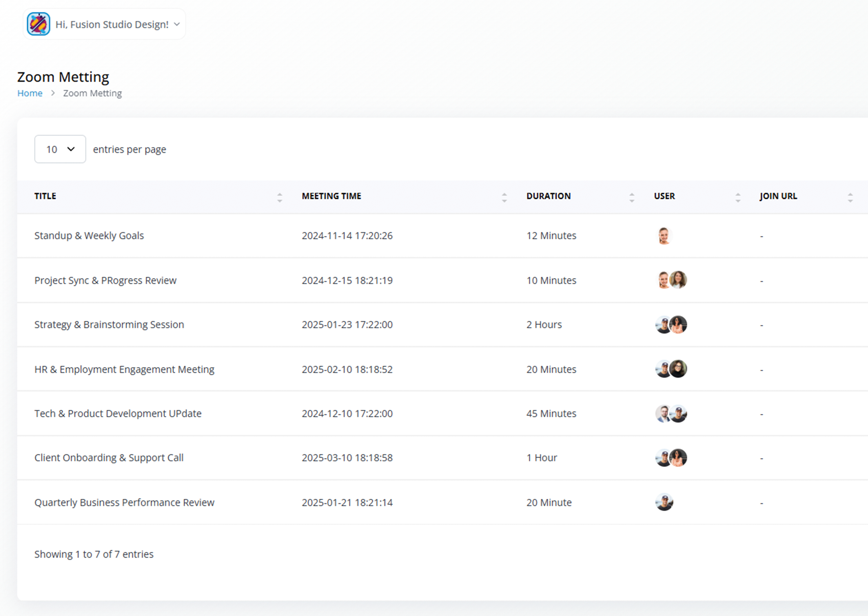Open the entries per page selector

pos(60,149)
